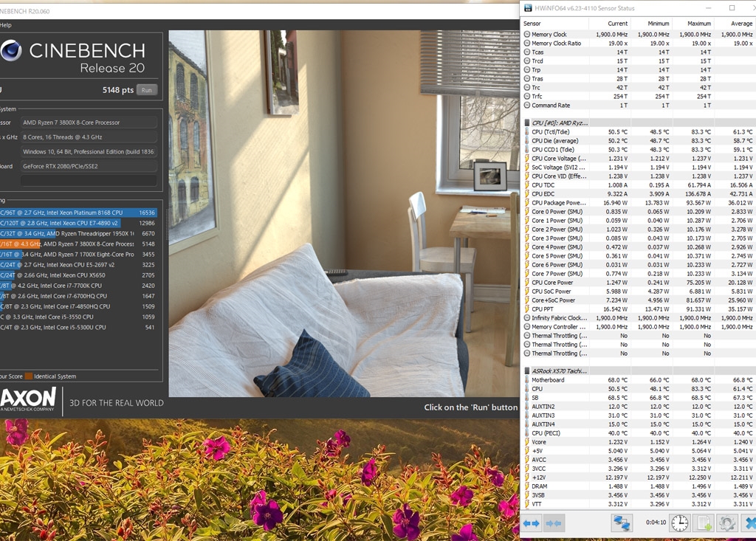This screenshot has width=756, height=541.
Task: Open HWiNFO remote network monitoring icon
Action: coord(622,523)
